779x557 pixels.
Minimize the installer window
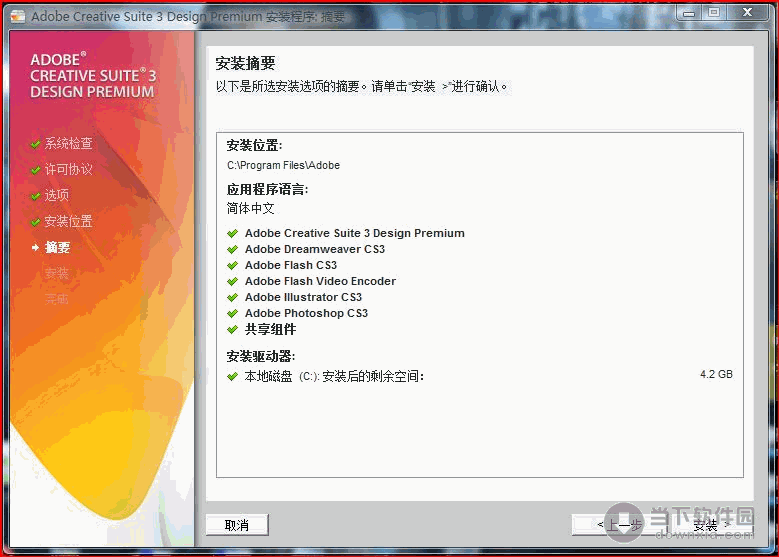(x=689, y=13)
